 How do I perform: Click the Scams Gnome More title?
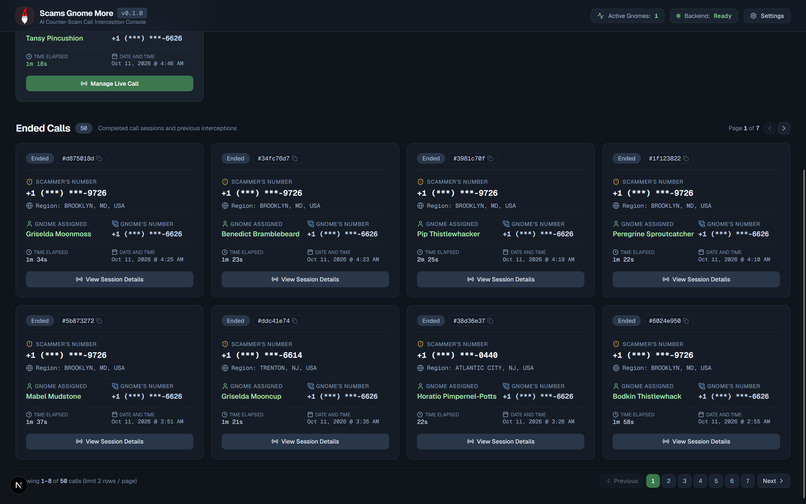coord(76,13)
